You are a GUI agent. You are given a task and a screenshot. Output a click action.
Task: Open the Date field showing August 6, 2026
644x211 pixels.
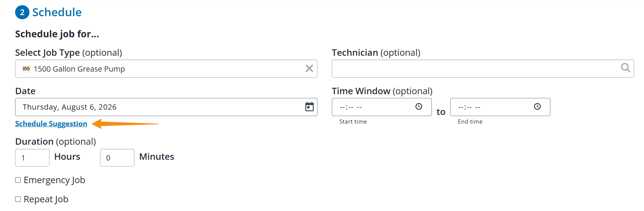tap(166, 107)
